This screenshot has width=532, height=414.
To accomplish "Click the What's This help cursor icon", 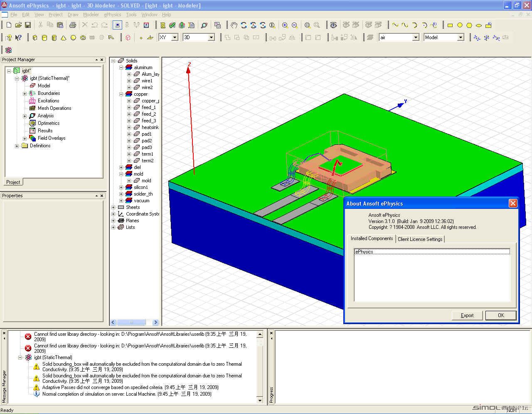I will point(18,37).
